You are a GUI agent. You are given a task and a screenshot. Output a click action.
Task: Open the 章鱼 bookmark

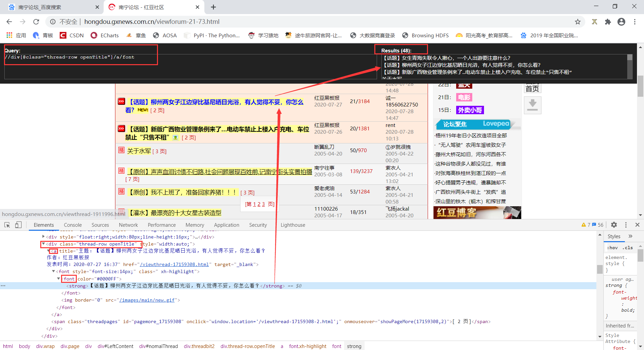tap(136, 35)
